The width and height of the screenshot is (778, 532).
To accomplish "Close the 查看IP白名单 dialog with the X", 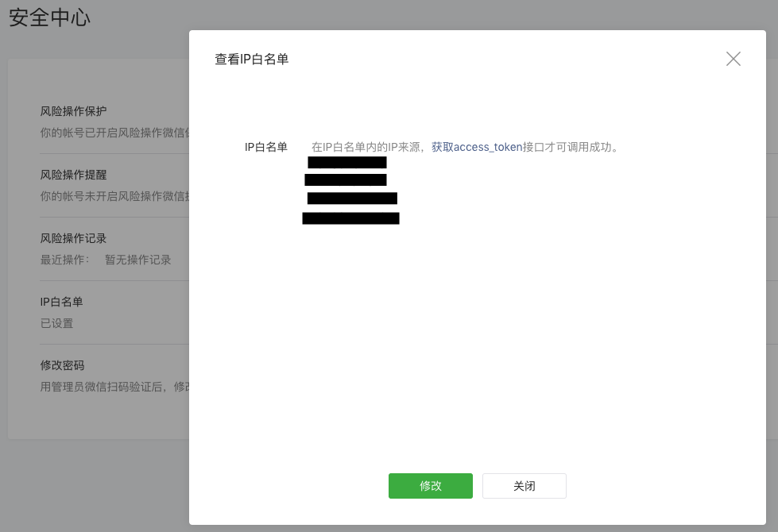I will click(733, 59).
